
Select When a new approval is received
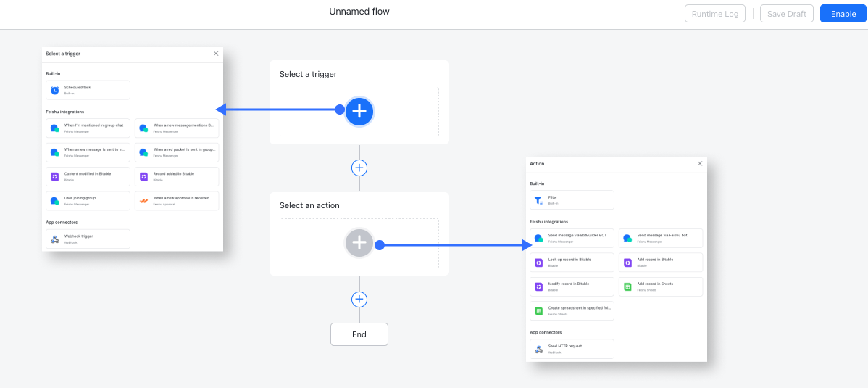pos(177,200)
